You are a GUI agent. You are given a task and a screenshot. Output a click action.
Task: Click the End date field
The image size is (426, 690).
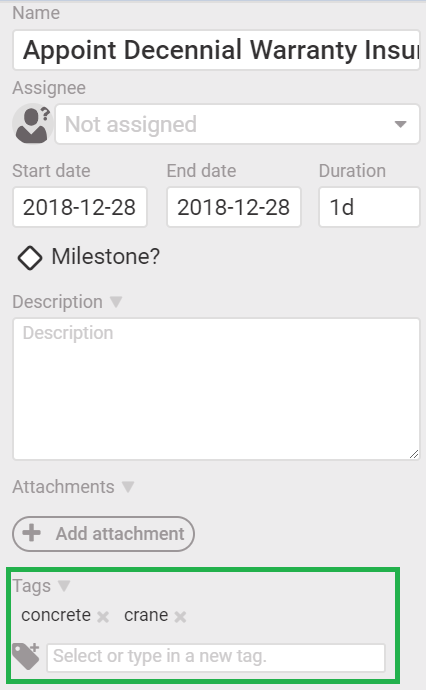234,207
